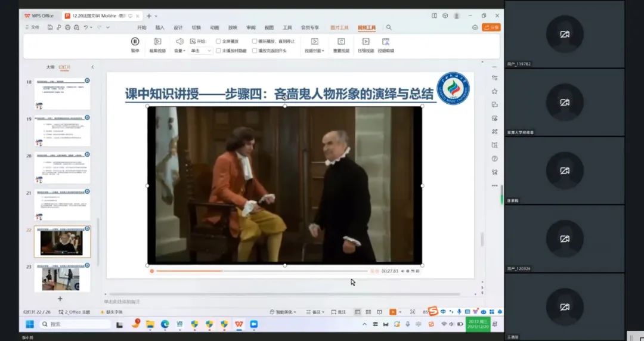This screenshot has height=341, width=644.
Task: Click the 智能美化 button in status bar
Action: 284,312
